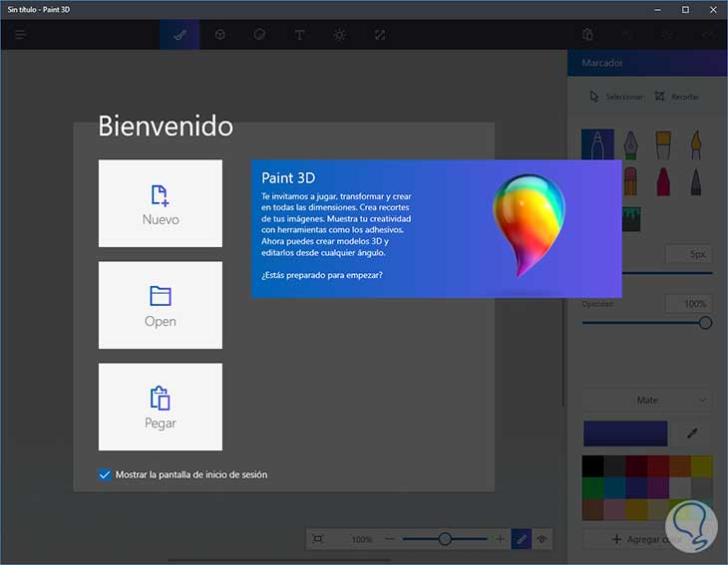Viewport: 728px width, 565px height.
Task: Click the zoom in plus icon
Action: point(500,539)
